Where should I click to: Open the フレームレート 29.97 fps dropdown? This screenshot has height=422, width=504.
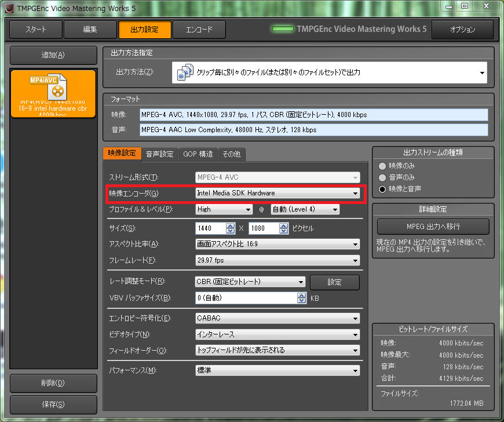coord(277,260)
